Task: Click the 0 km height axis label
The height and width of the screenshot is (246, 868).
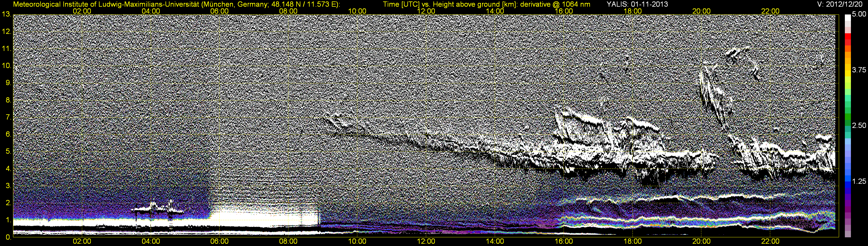Action: [8, 237]
